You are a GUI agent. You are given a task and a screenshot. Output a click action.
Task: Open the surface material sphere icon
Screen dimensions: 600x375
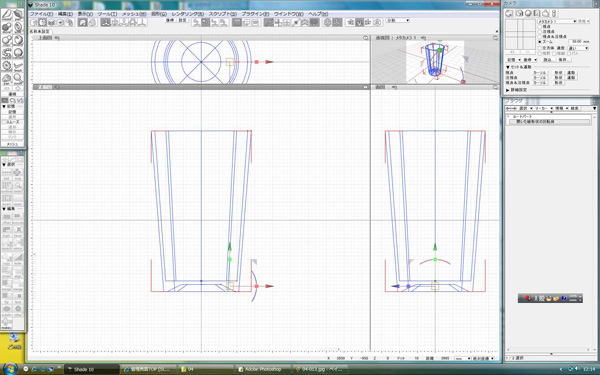pos(528,13)
